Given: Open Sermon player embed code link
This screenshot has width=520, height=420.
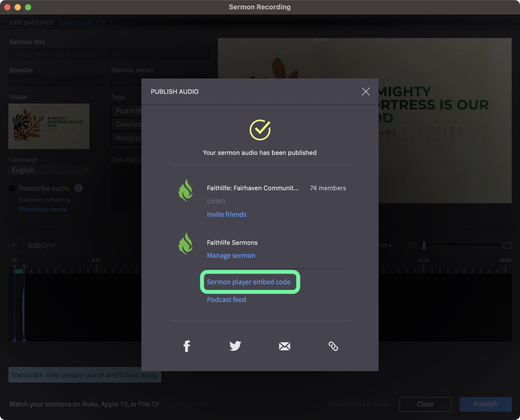Looking at the screenshot, I should (x=249, y=282).
